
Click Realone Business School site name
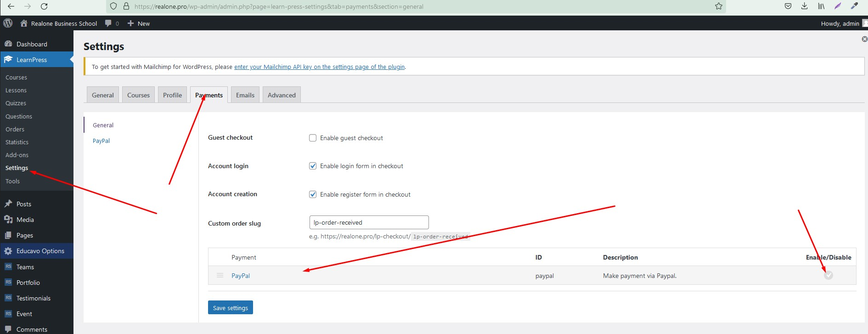click(x=64, y=23)
